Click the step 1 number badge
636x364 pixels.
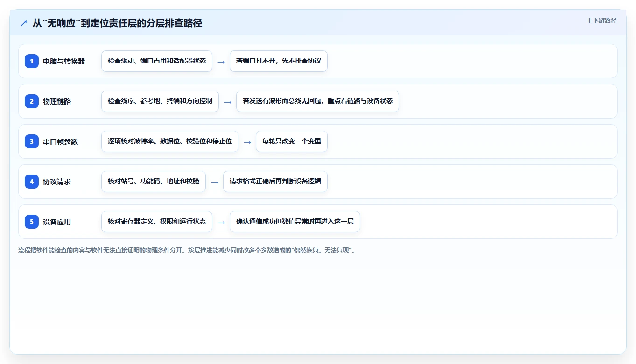[32, 61]
